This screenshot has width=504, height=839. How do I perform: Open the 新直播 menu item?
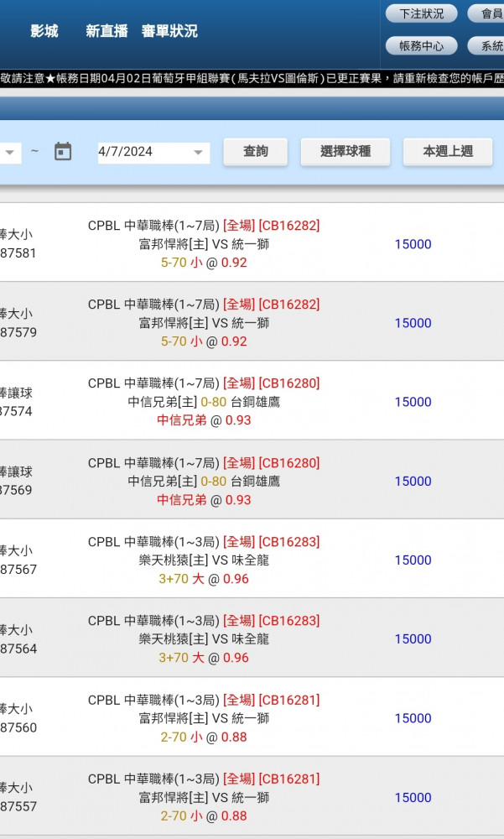click(107, 31)
